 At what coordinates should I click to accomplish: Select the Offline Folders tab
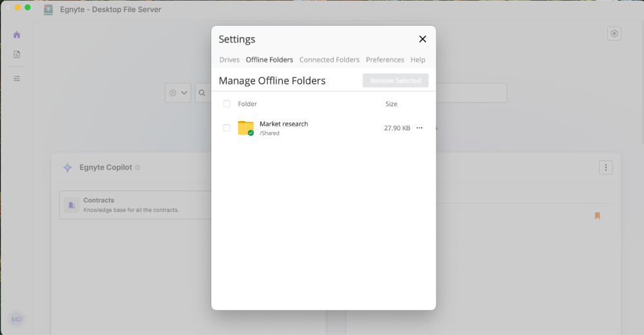click(x=269, y=60)
